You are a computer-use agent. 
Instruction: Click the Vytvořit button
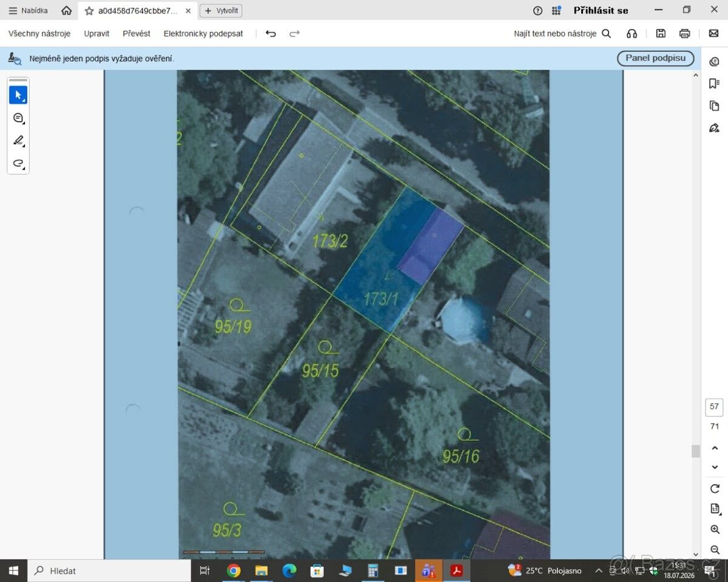221,10
